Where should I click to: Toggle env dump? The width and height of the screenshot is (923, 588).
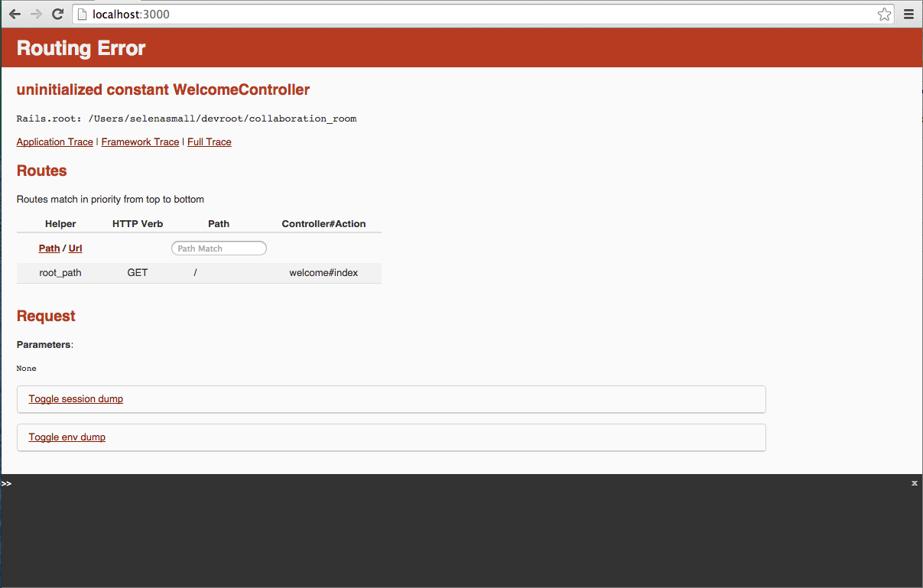pyautogui.click(x=67, y=437)
